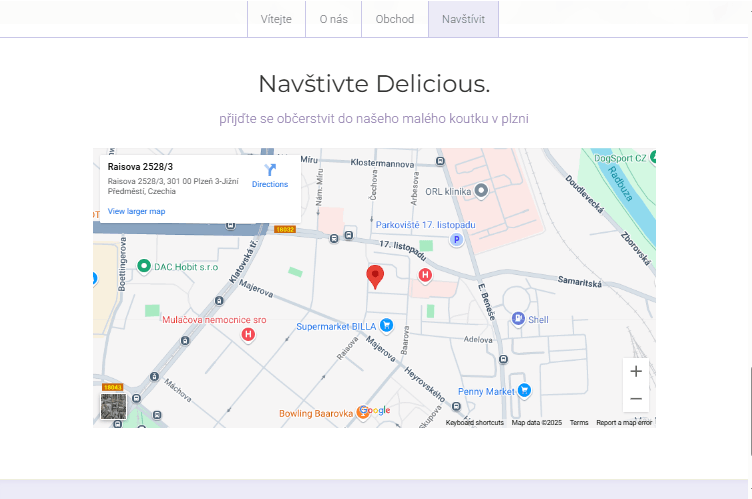Open the Keyboard shortcuts link
The width and height of the screenshot is (752, 499).
[x=475, y=423]
